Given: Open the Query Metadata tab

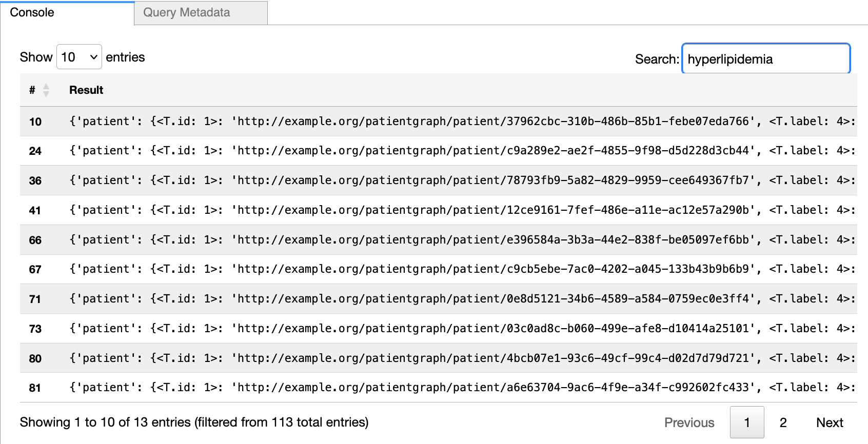Looking at the screenshot, I should coord(201,12).
